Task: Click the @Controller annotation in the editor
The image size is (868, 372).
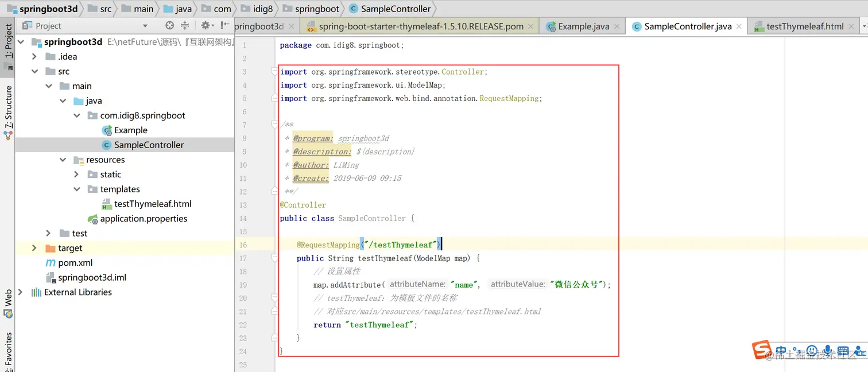Action: point(303,205)
